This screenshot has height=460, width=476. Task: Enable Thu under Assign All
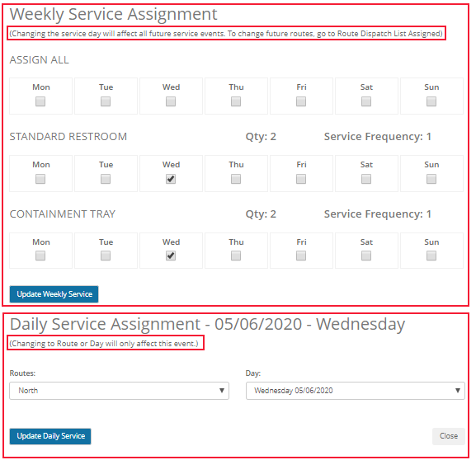(236, 101)
